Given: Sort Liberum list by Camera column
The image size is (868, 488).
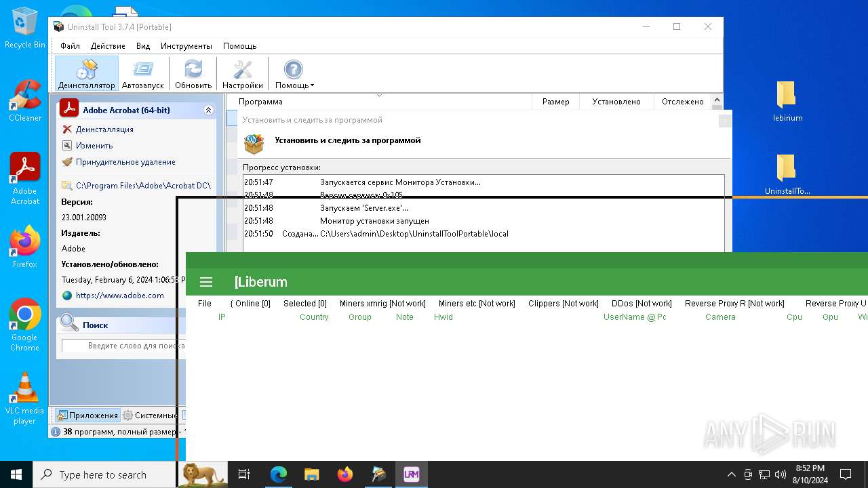Looking at the screenshot, I should (720, 317).
